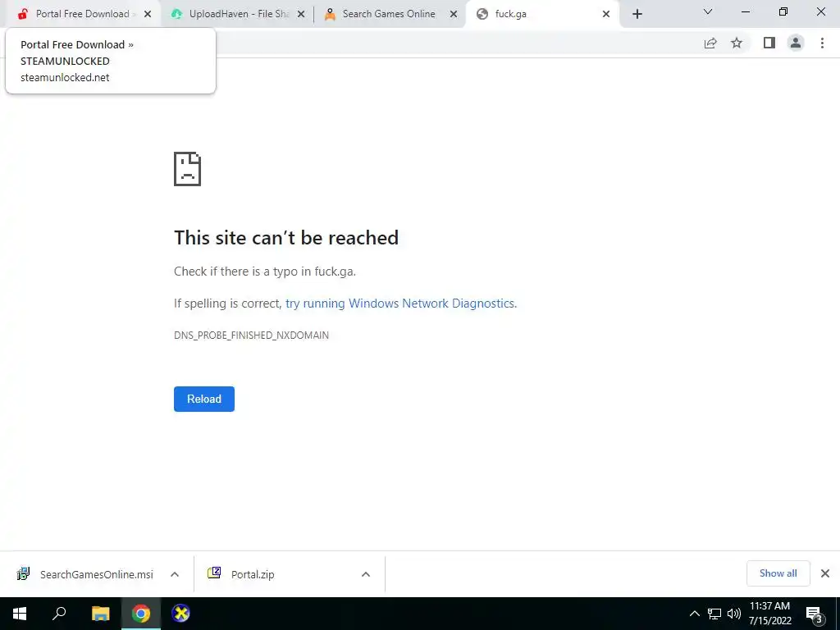Open a new tab with the plus icon
The height and width of the screenshot is (630, 840).
tap(637, 14)
